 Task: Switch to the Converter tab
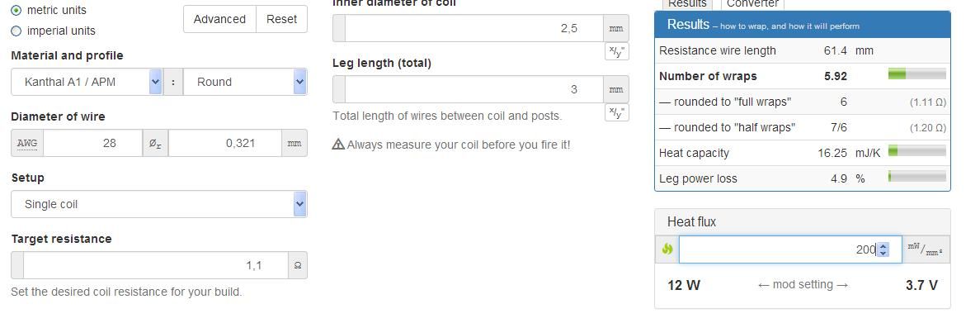(751, 4)
